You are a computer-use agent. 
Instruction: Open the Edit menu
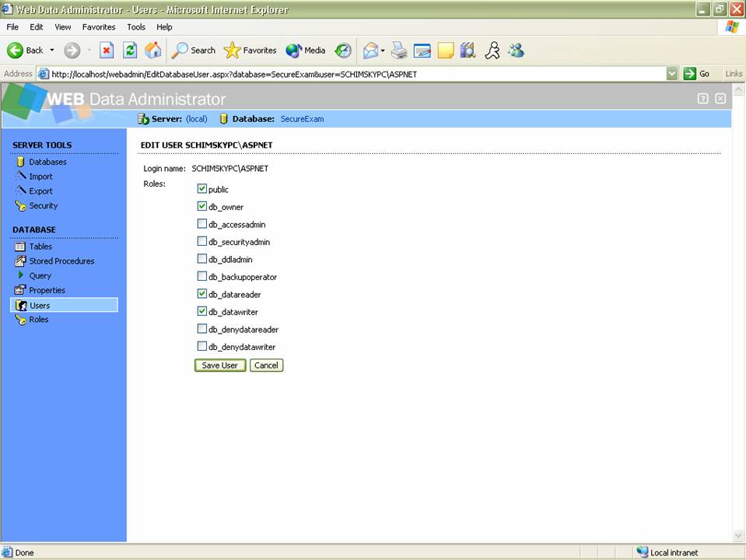click(36, 27)
